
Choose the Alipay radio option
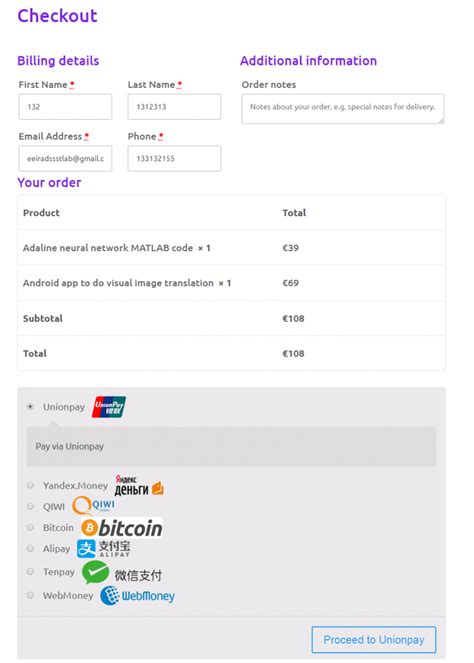tap(30, 548)
